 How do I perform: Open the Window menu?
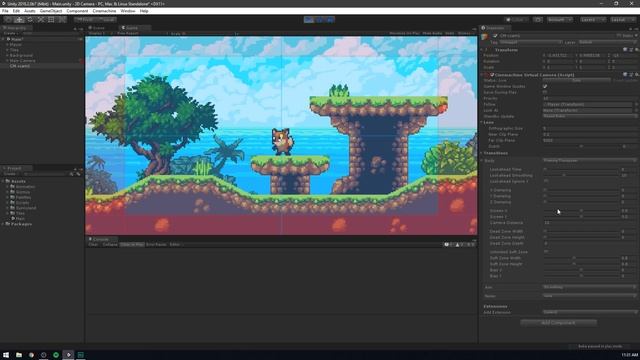tap(128, 11)
